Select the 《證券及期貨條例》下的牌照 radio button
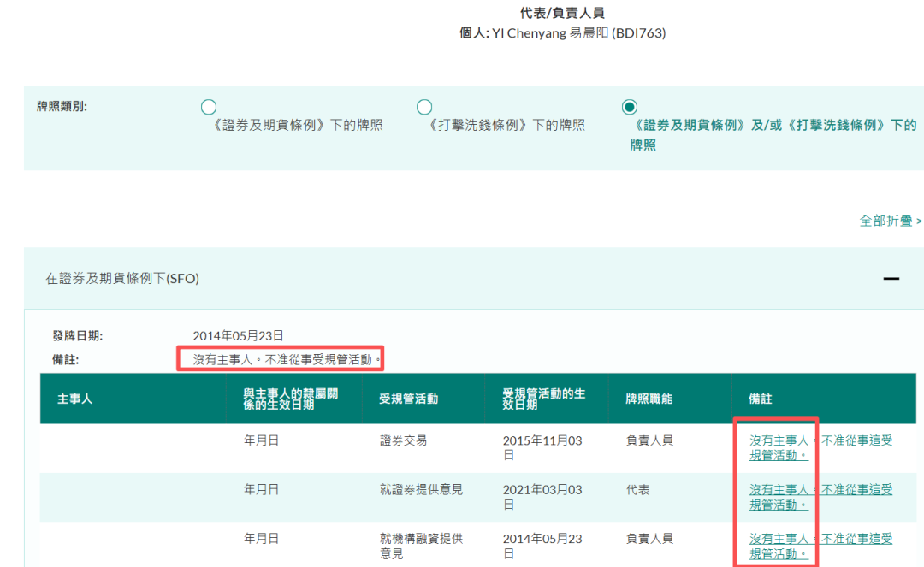Viewport: 924px width, 567px height. [x=209, y=107]
